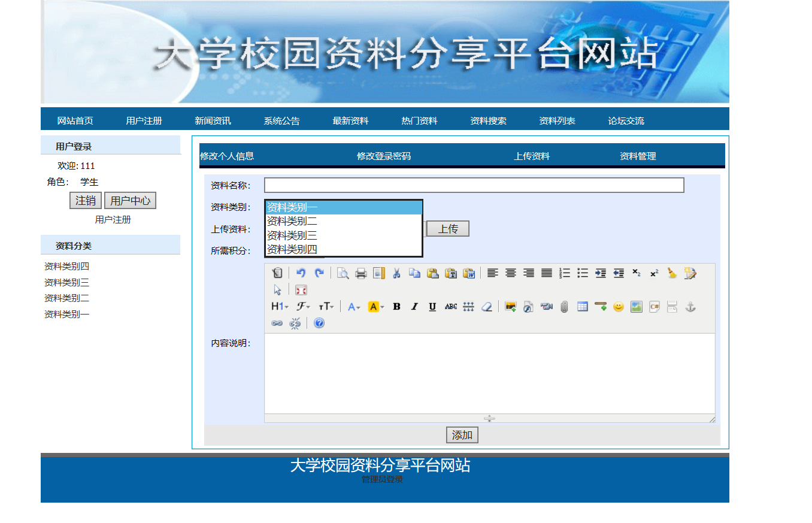Screen dimensions: 812x523
Task: Toggle editor fullscreen mode
Action: 301,290
